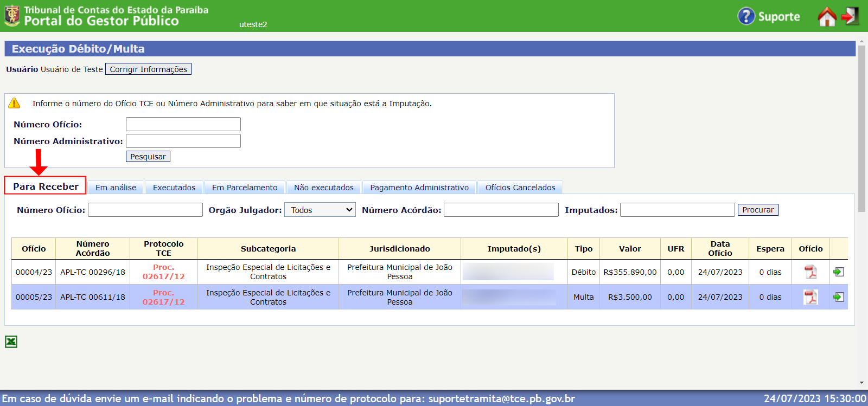The width and height of the screenshot is (868, 406).
Task: Click the Execução Débito/Multa heading
Action: (x=78, y=49)
